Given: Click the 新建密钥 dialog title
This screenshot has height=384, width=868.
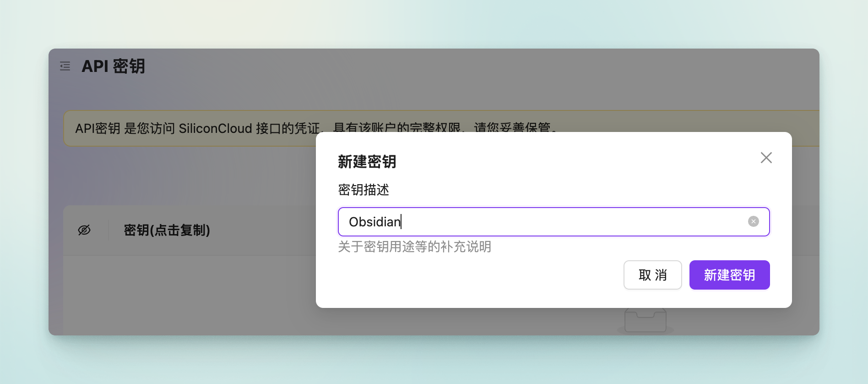Looking at the screenshot, I should 367,161.
